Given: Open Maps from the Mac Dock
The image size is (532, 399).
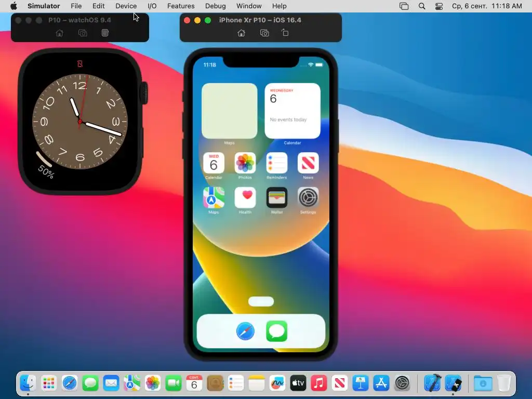Looking at the screenshot, I should [x=131, y=383].
